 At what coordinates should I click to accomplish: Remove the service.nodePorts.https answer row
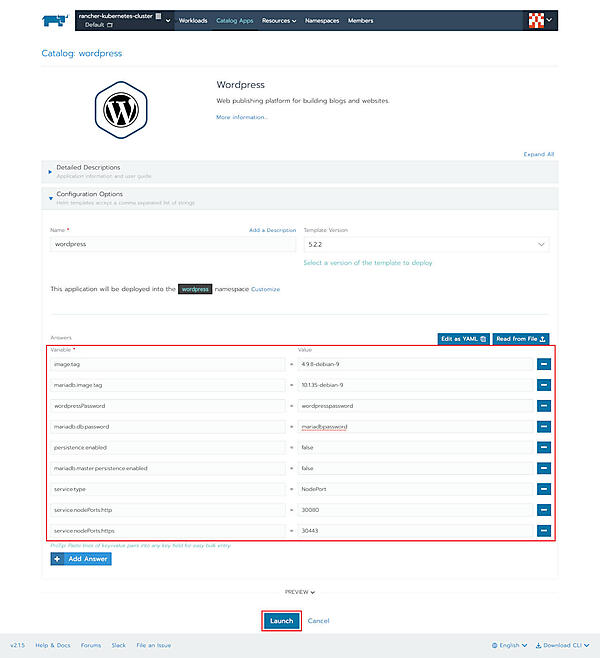tap(544, 531)
